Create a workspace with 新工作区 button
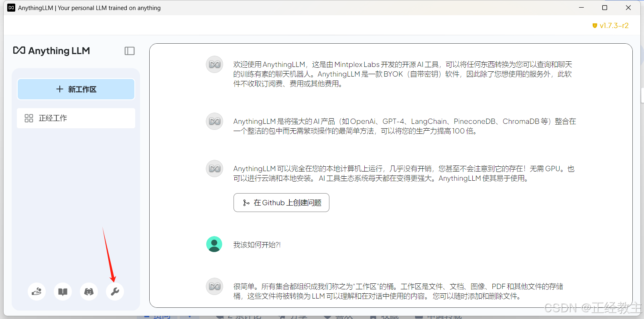644x319 pixels. pos(76,89)
